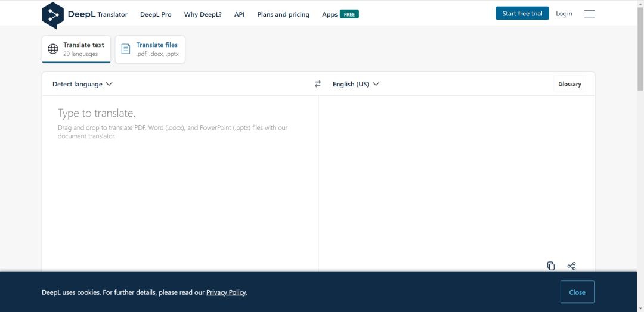Copy the translated text to clipboard
The height and width of the screenshot is (312, 644).
click(551, 266)
